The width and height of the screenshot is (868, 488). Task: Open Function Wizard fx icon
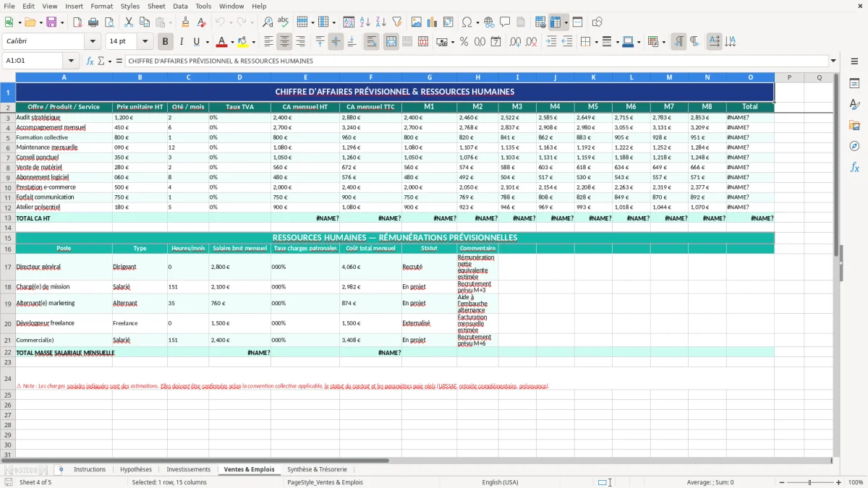point(90,61)
